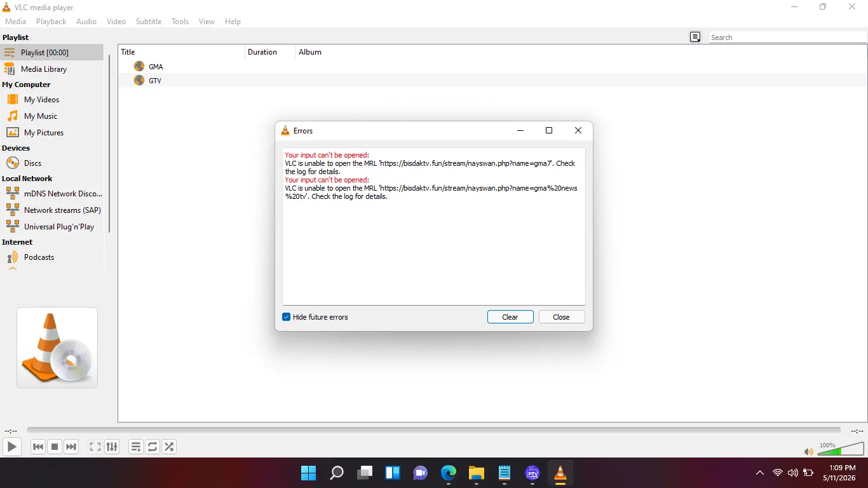Open the Subtitle menu

pyautogui.click(x=149, y=22)
